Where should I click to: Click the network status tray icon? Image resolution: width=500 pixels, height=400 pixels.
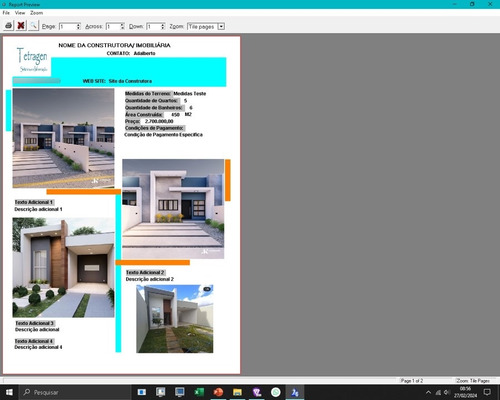tap(438, 392)
